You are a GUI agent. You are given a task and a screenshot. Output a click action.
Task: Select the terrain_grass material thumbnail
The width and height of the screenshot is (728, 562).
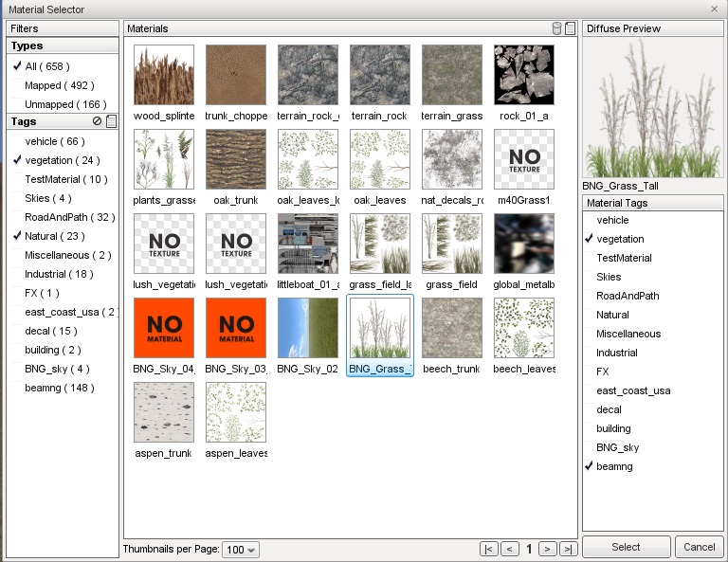pyautogui.click(x=452, y=75)
